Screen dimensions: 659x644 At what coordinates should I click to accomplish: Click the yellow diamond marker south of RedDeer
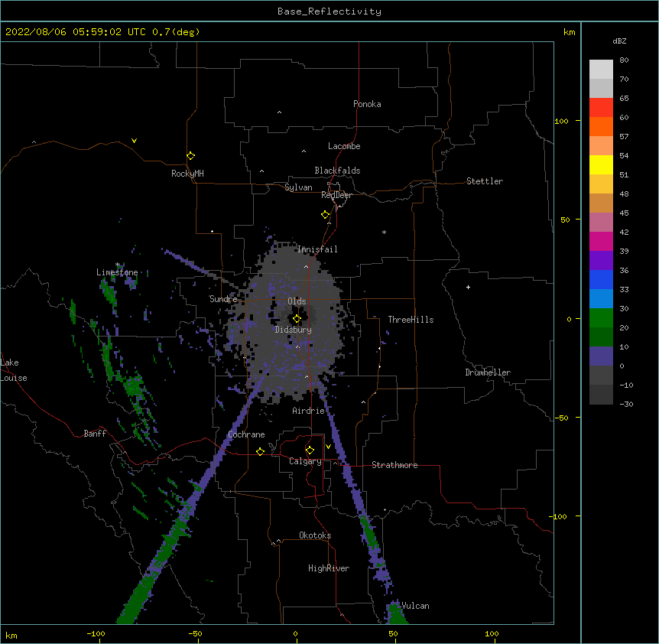click(x=326, y=215)
